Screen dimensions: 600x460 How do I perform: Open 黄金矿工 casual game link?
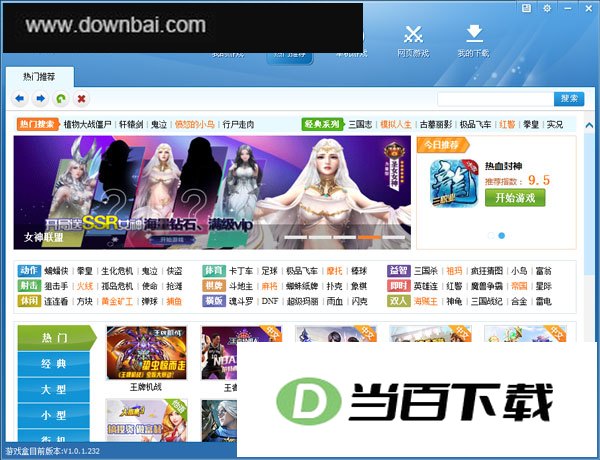117,302
